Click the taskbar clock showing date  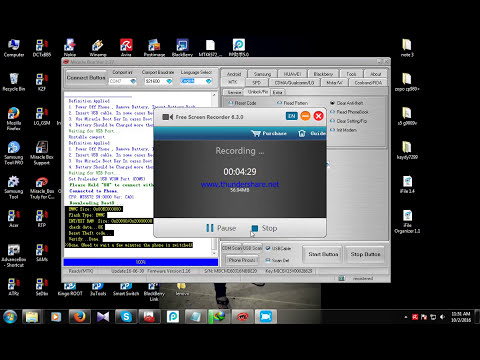461,317
